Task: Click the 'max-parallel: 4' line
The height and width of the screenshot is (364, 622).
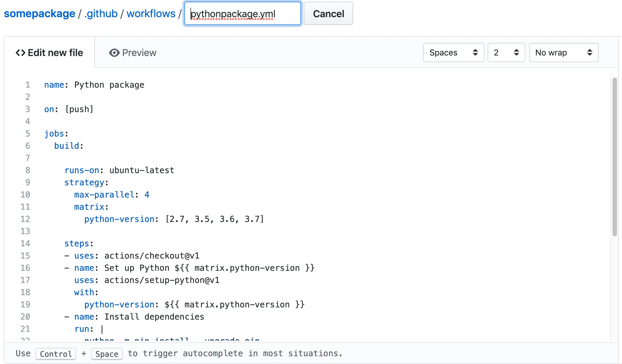Action: tap(112, 195)
